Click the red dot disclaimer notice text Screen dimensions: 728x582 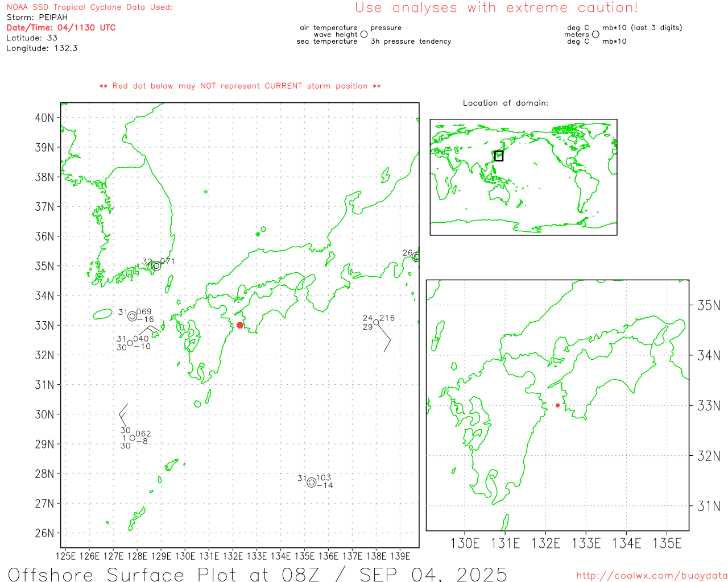pyautogui.click(x=240, y=86)
